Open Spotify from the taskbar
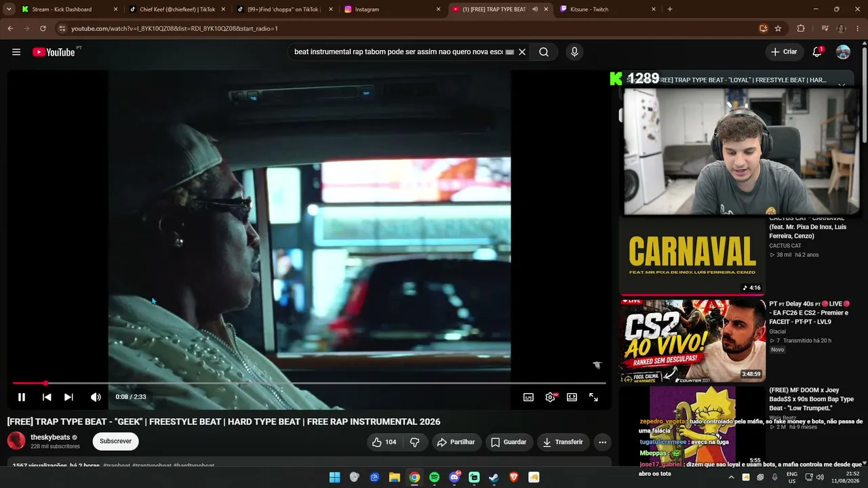 (434, 477)
